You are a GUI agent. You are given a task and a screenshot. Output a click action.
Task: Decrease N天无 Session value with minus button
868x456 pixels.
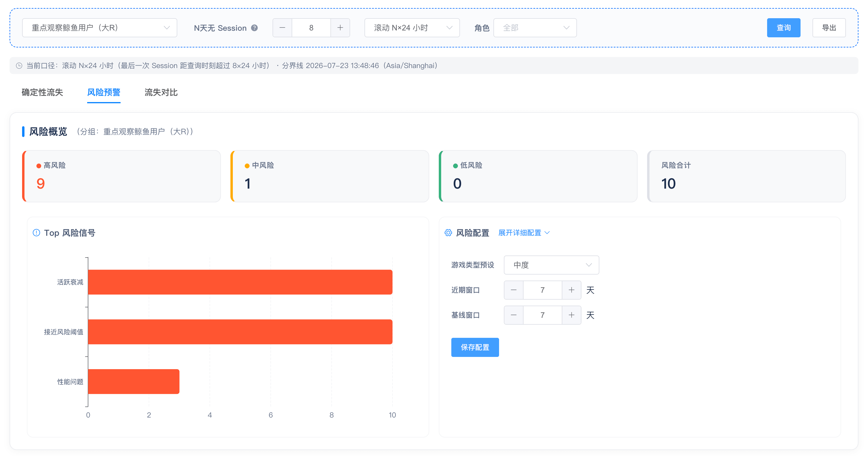[282, 28]
